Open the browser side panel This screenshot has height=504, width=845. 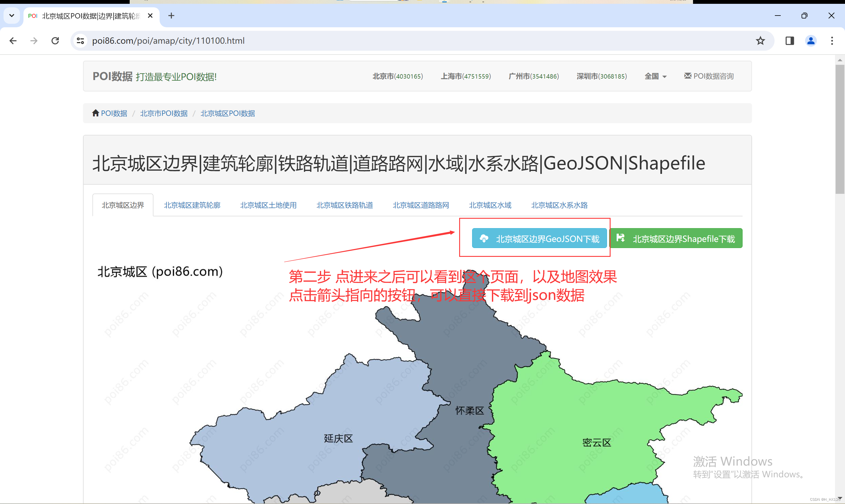coord(789,41)
